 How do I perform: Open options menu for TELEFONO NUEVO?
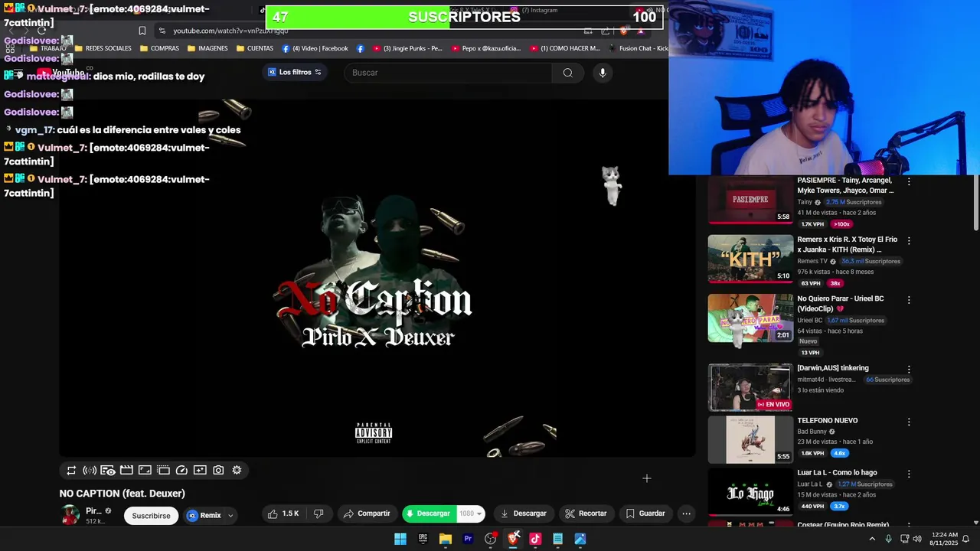pos(909,422)
